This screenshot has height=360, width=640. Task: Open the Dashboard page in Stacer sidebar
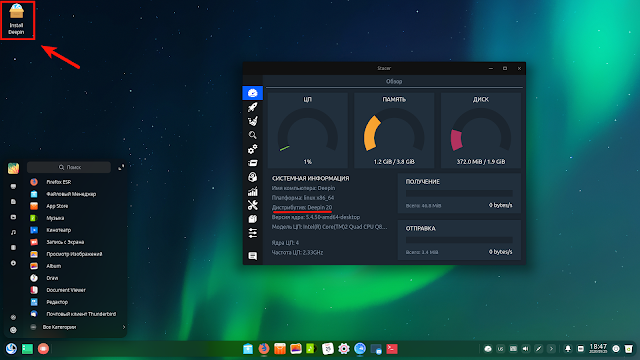[253, 93]
